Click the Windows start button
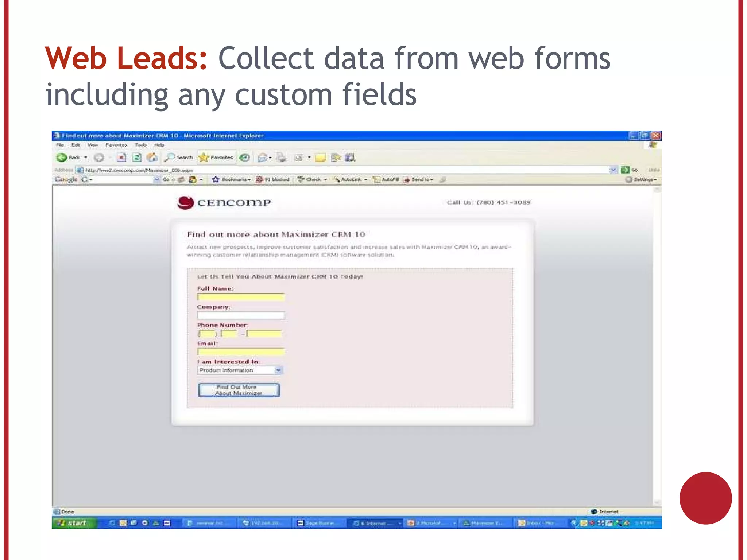The image size is (747, 560). (x=74, y=523)
